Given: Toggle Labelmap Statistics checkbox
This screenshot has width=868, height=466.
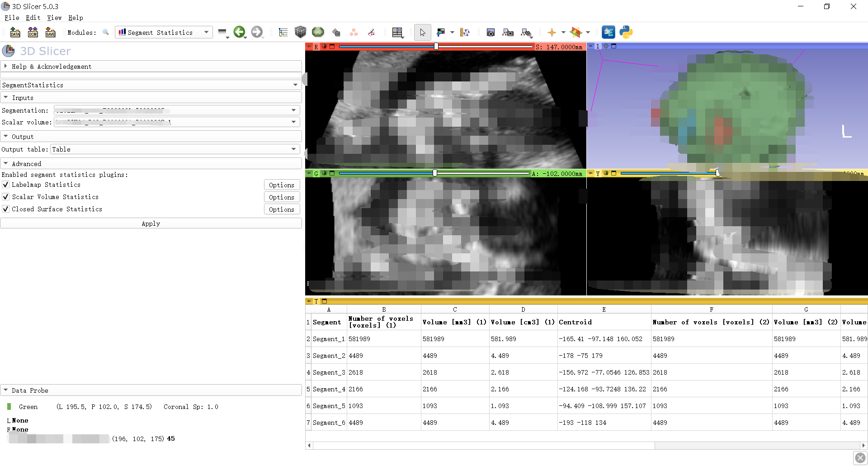Looking at the screenshot, I should tap(6, 185).
